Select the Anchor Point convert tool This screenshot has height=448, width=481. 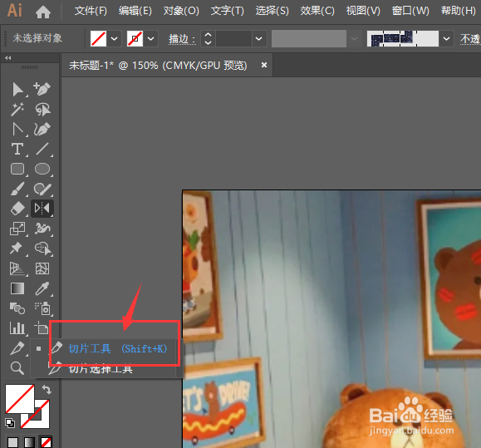17,129
